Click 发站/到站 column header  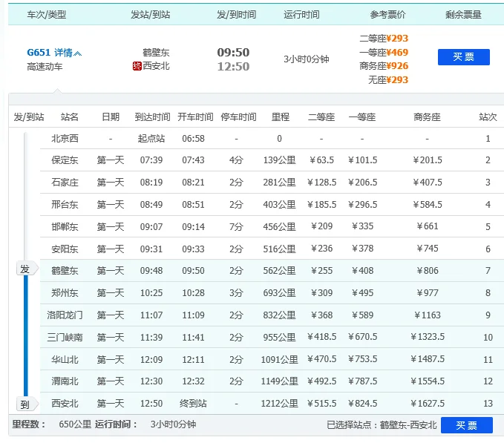pos(150,15)
